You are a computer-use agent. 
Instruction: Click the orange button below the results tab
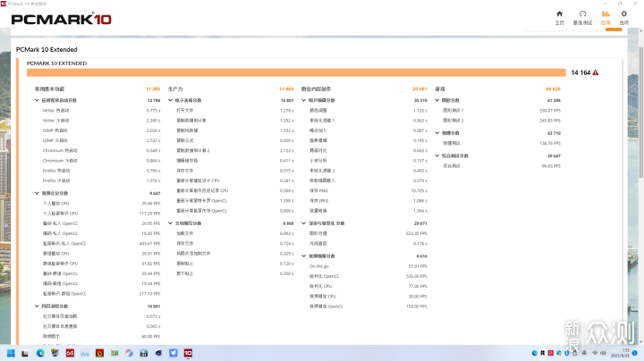[614, 29]
